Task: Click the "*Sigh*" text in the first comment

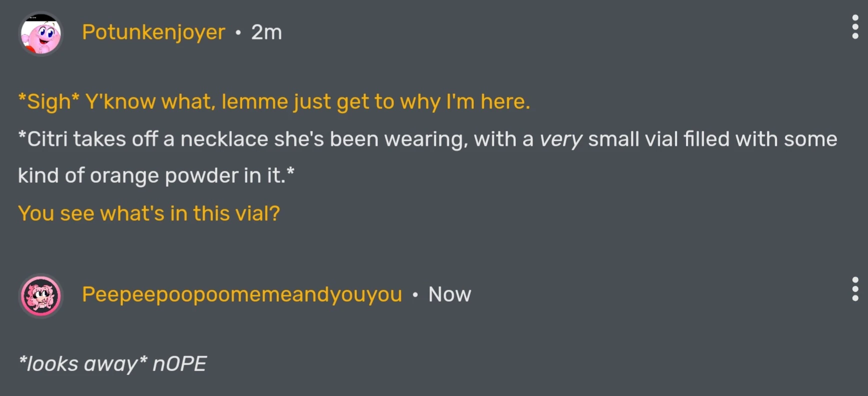Action: pyautogui.click(x=48, y=102)
